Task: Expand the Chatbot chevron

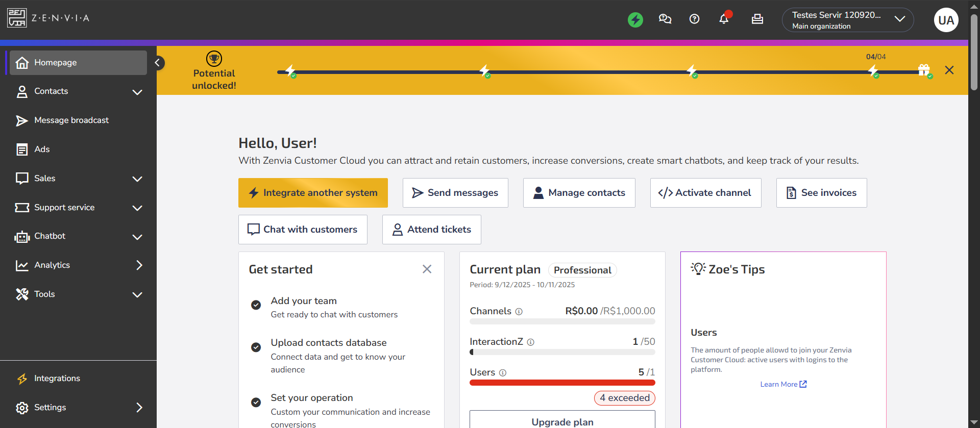Action: 137,237
